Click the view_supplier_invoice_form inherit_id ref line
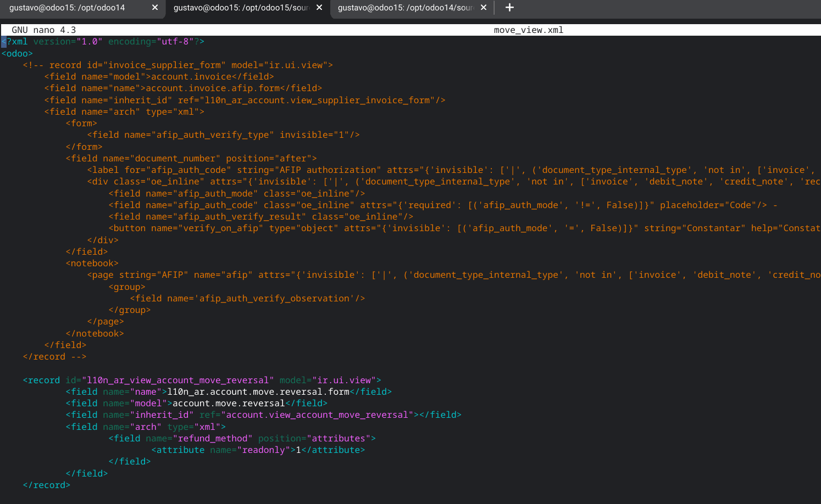The height and width of the screenshot is (504, 821). pos(245,100)
